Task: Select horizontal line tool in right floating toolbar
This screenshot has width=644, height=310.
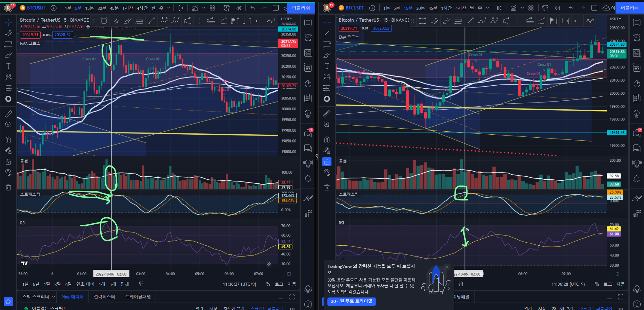Action: tap(577, 21)
